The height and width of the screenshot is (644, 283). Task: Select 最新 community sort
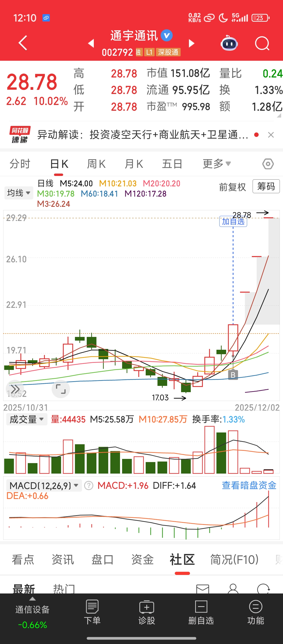24,589
